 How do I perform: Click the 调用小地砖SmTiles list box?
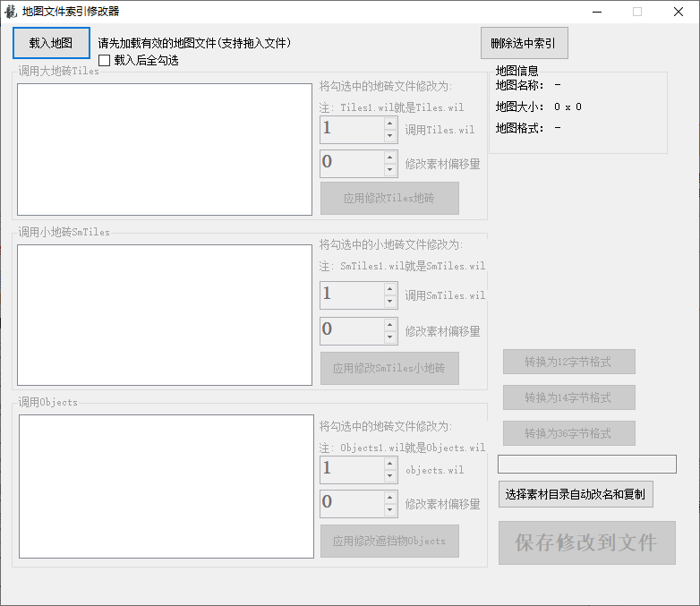tap(165, 315)
